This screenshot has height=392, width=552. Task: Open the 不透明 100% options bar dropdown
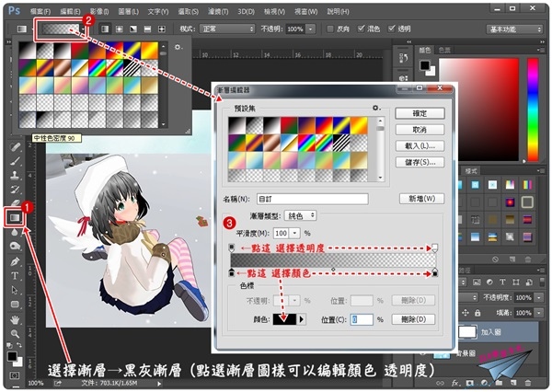click(311, 29)
